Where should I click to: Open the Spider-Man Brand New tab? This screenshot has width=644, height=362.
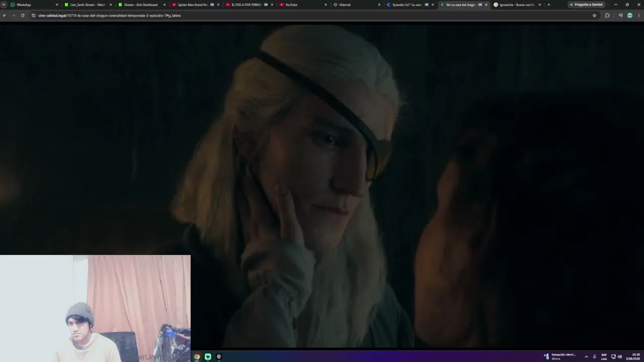click(195, 5)
